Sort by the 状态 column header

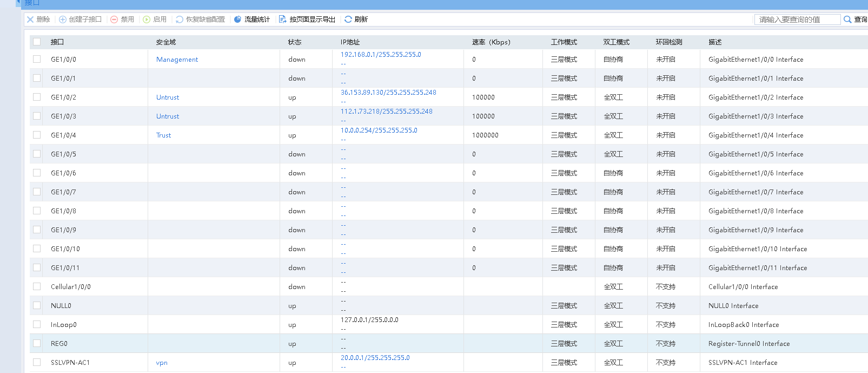(295, 42)
